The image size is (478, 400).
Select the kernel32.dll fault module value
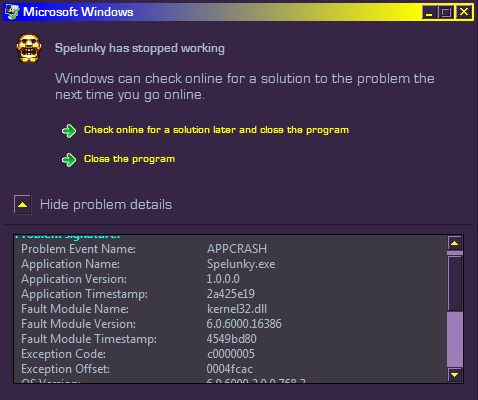click(x=237, y=309)
